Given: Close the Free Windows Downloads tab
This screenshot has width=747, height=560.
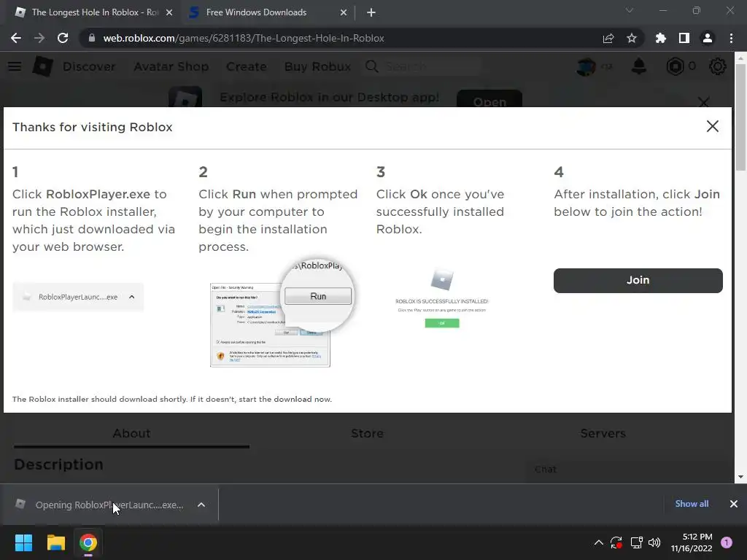Looking at the screenshot, I should [x=344, y=12].
